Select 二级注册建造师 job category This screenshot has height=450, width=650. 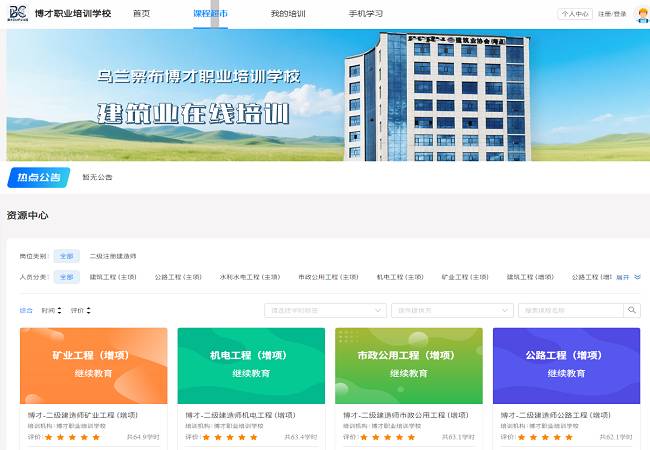click(x=113, y=256)
